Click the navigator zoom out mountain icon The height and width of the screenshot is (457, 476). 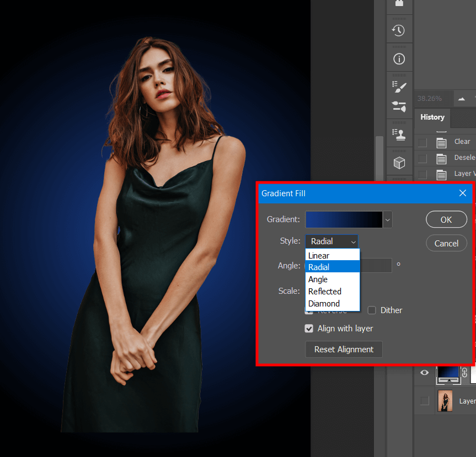tap(461, 99)
